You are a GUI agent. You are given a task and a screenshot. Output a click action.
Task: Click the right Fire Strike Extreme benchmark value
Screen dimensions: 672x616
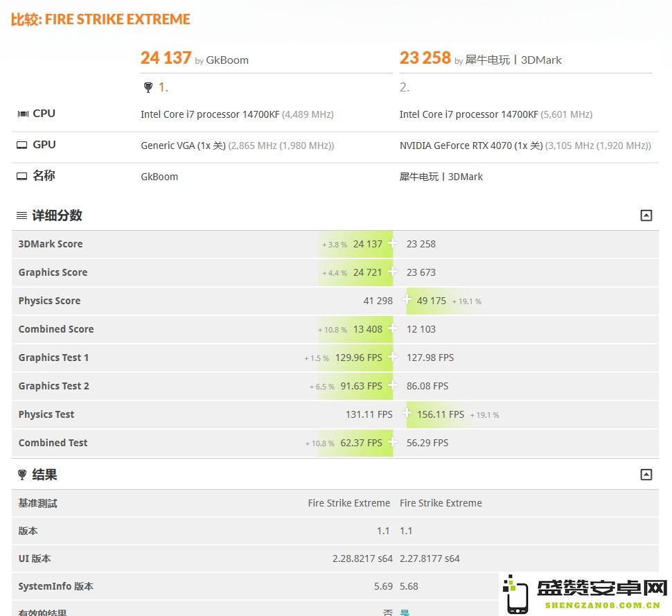pos(441,503)
